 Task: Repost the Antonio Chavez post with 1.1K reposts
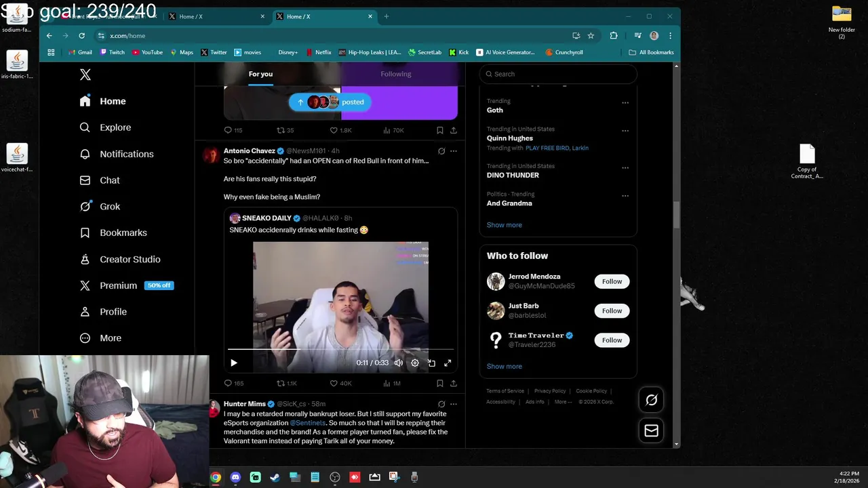pyautogui.click(x=287, y=383)
